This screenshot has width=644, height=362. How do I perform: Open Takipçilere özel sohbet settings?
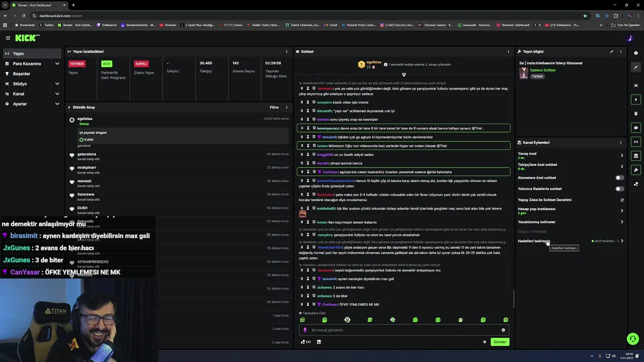pos(571,166)
